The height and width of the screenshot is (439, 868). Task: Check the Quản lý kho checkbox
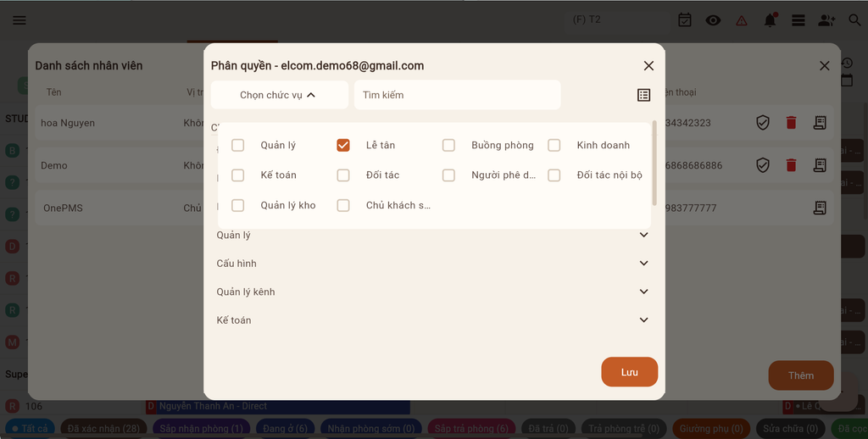tap(237, 205)
